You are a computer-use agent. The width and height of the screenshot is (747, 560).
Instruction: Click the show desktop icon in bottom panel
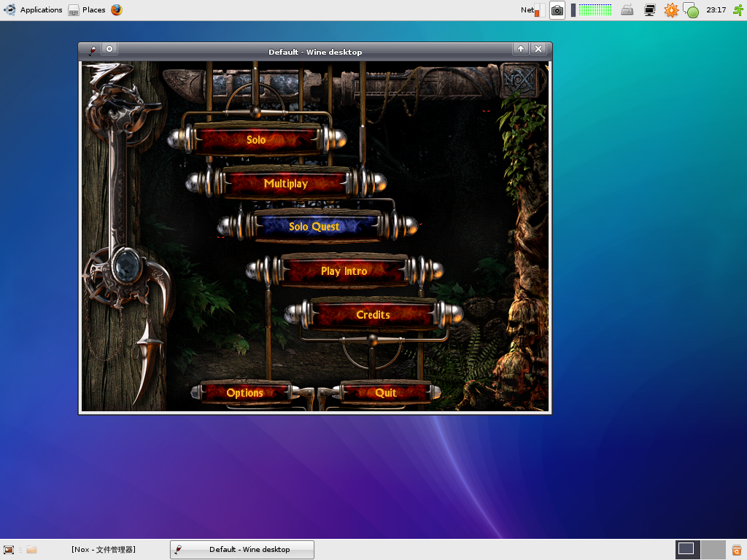(9, 550)
